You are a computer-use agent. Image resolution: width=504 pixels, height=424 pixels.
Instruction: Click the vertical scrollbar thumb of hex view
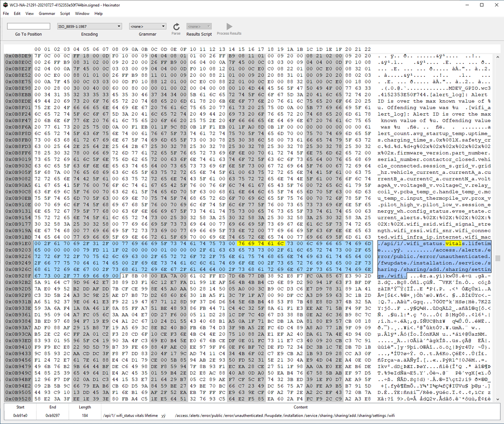[498, 258]
